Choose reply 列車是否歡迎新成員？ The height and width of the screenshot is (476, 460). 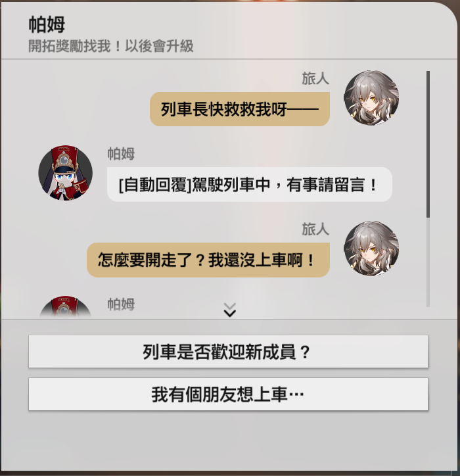[x=228, y=352]
